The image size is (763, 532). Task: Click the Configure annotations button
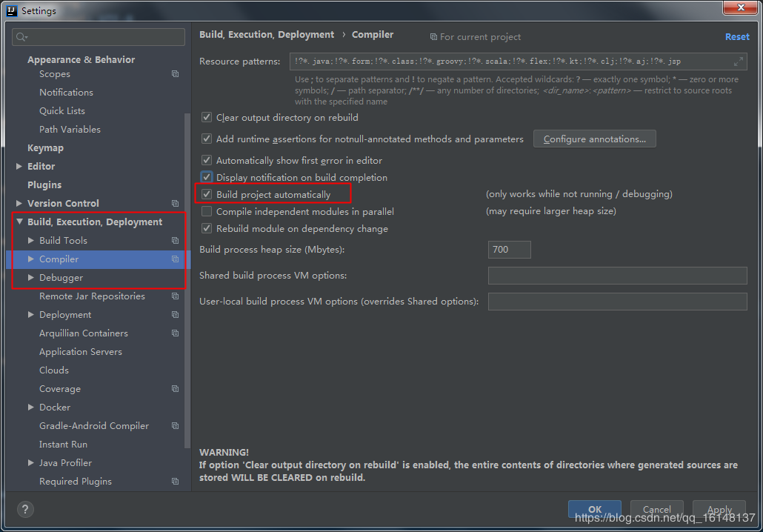[x=594, y=139]
